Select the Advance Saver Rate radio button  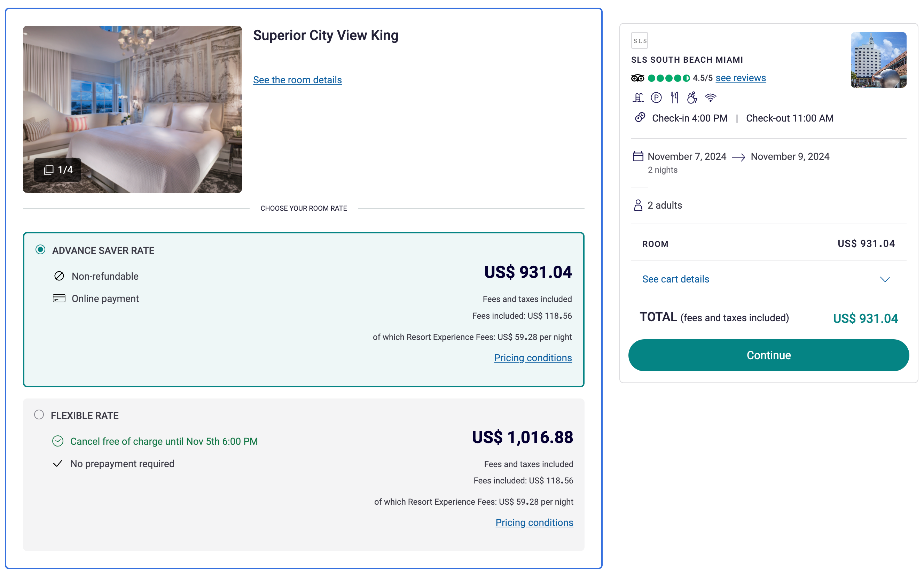(x=40, y=250)
